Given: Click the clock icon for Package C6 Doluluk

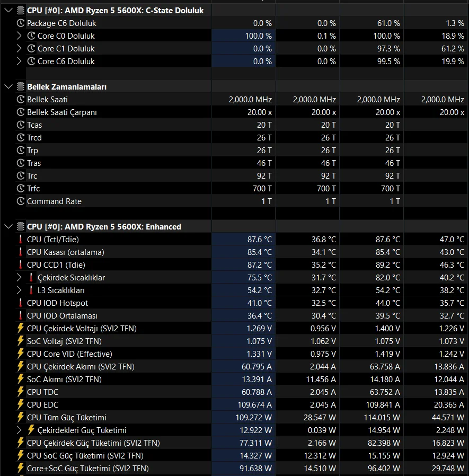Looking at the screenshot, I should click(20, 23).
